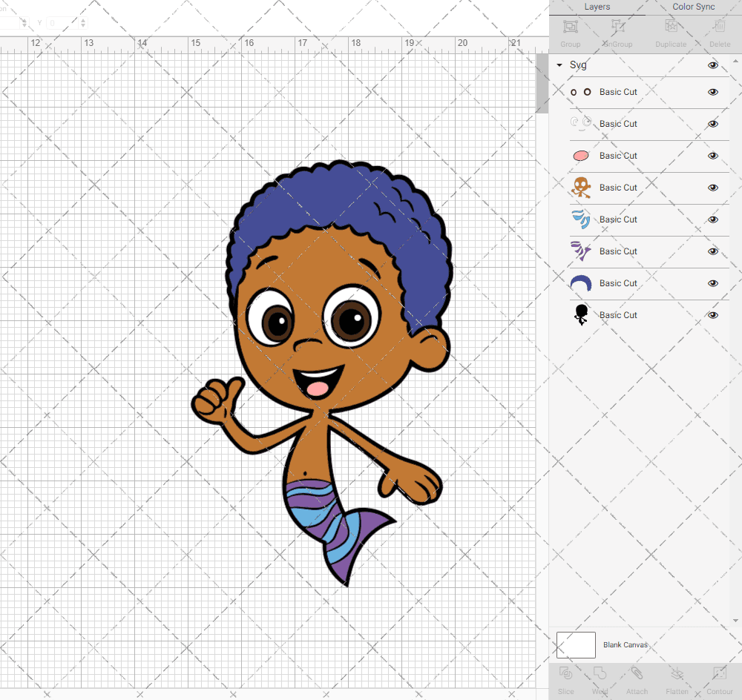Click the UnGroup icon
Screen dimensions: 742x700
(617, 27)
